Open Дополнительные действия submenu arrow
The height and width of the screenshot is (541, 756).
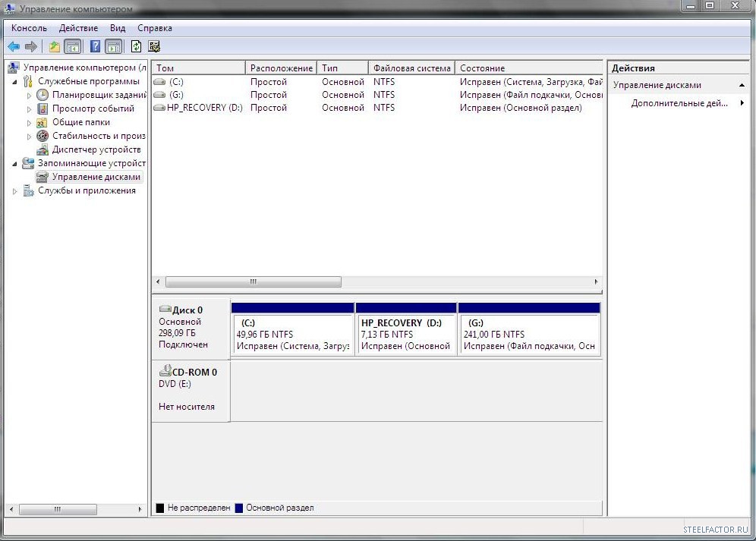click(742, 103)
